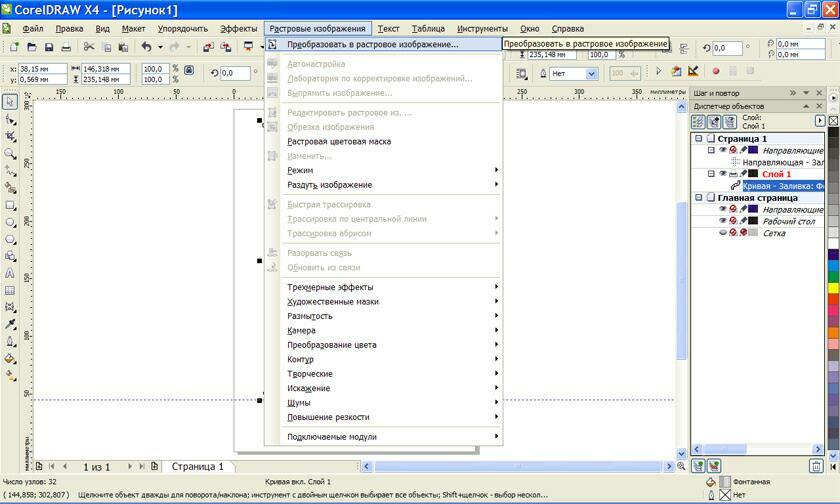840x504 pixels.
Task: Open the Текст menu
Action: [x=388, y=29]
